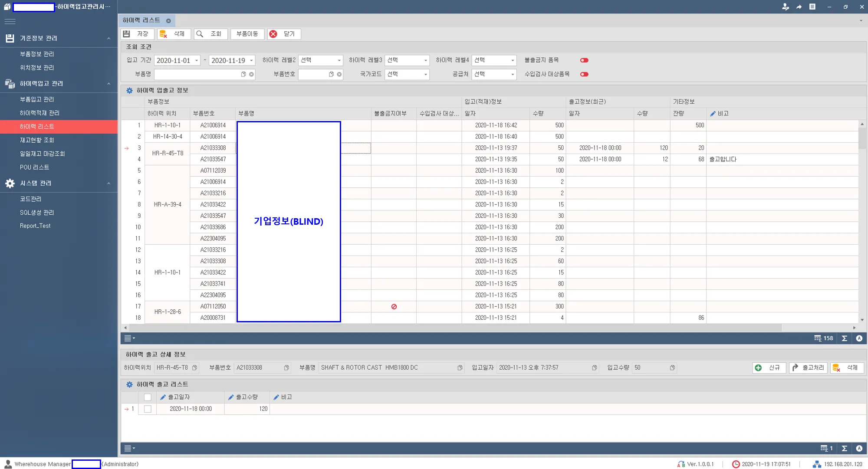Open the upper grid footer menu dropdown
Image resolution: width=868 pixels, height=469 pixels.
click(129, 338)
